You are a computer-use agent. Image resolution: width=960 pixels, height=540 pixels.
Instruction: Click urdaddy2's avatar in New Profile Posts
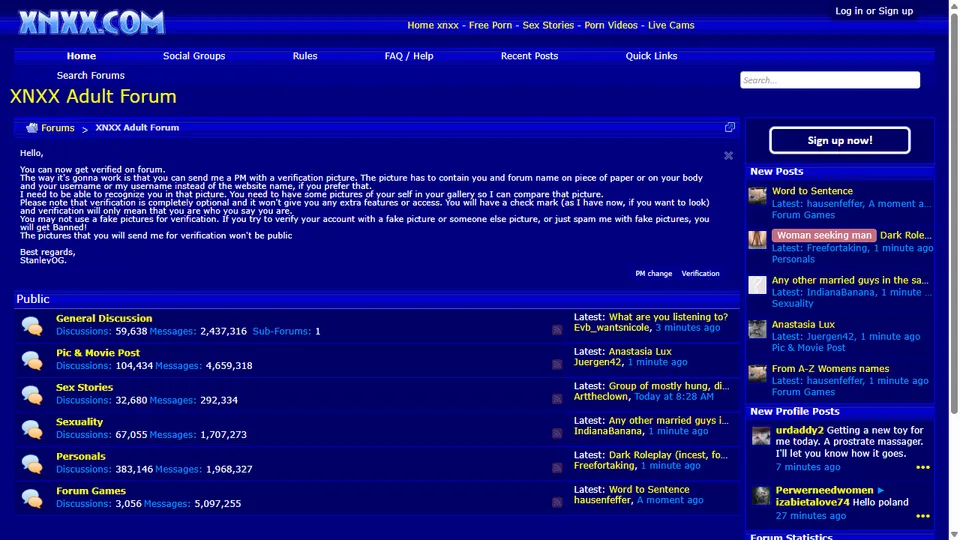(x=761, y=435)
